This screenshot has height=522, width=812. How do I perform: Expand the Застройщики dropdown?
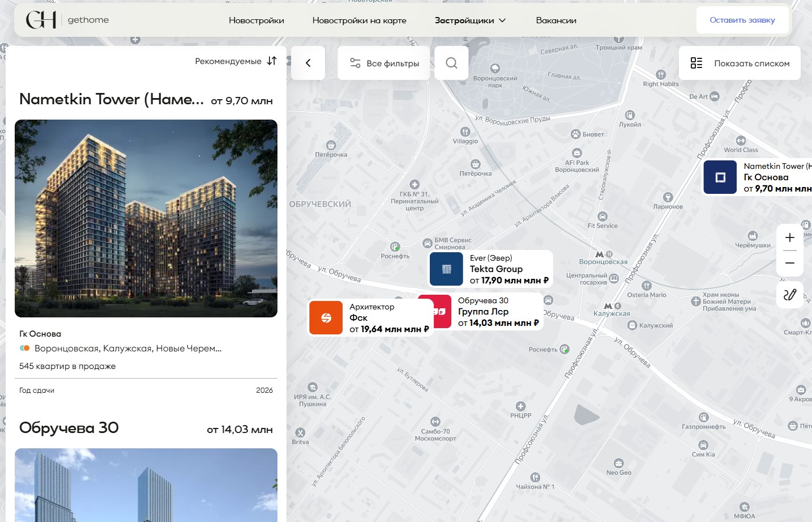coord(470,20)
